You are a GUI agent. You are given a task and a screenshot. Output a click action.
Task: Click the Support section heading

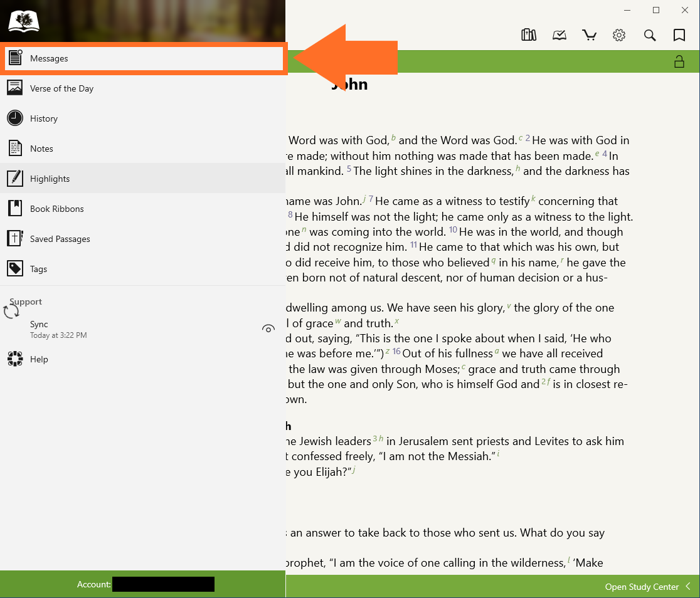click(26, 302)
